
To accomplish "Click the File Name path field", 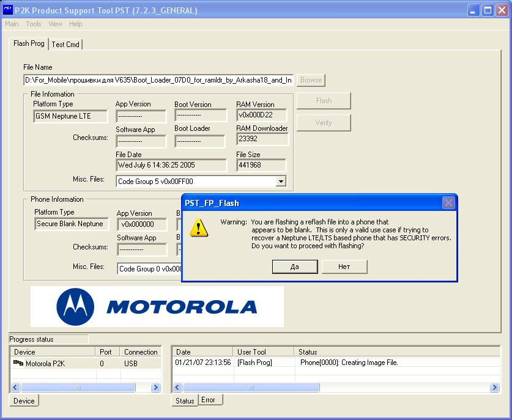I will (158, 80).
